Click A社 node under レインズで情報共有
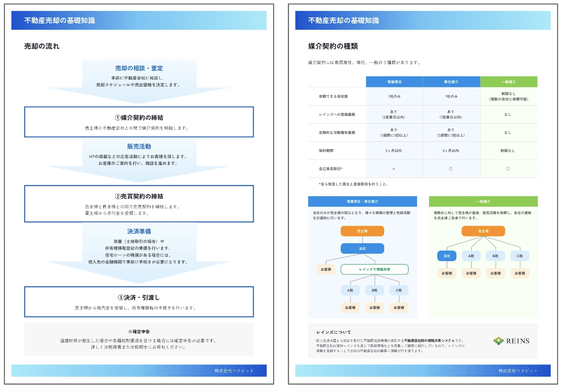Screen dimensions: 561x392 pyautogui.click(x=350, y=290)
